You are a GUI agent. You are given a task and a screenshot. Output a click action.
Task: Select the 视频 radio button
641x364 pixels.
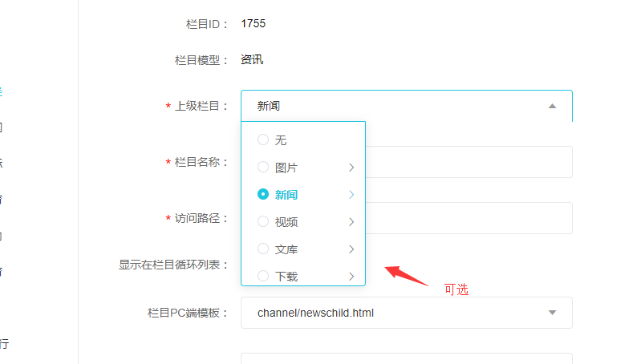pyautogui.click(x=263, y=222)
